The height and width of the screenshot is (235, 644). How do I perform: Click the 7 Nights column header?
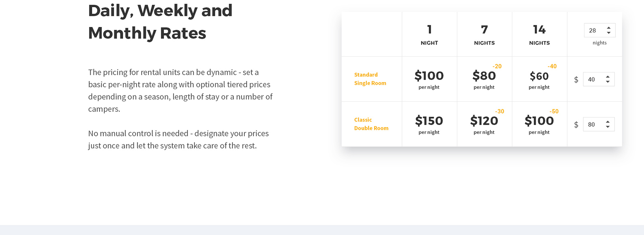click(485, 35)
